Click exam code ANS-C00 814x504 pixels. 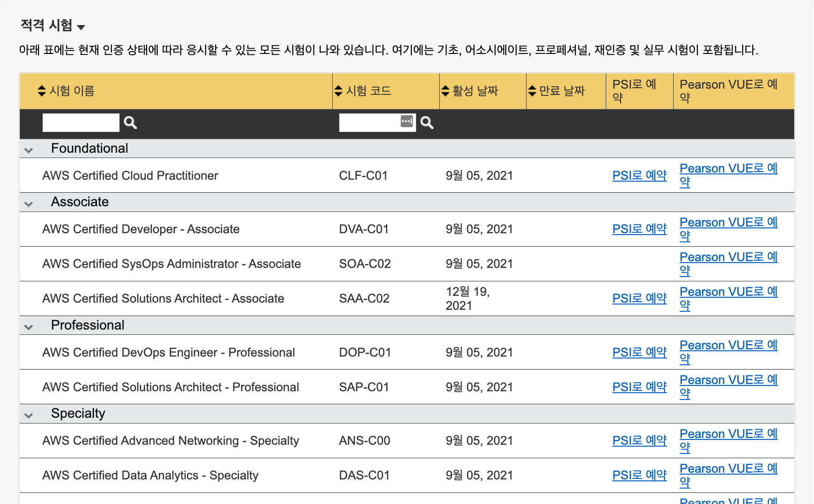tap(365, 440)
